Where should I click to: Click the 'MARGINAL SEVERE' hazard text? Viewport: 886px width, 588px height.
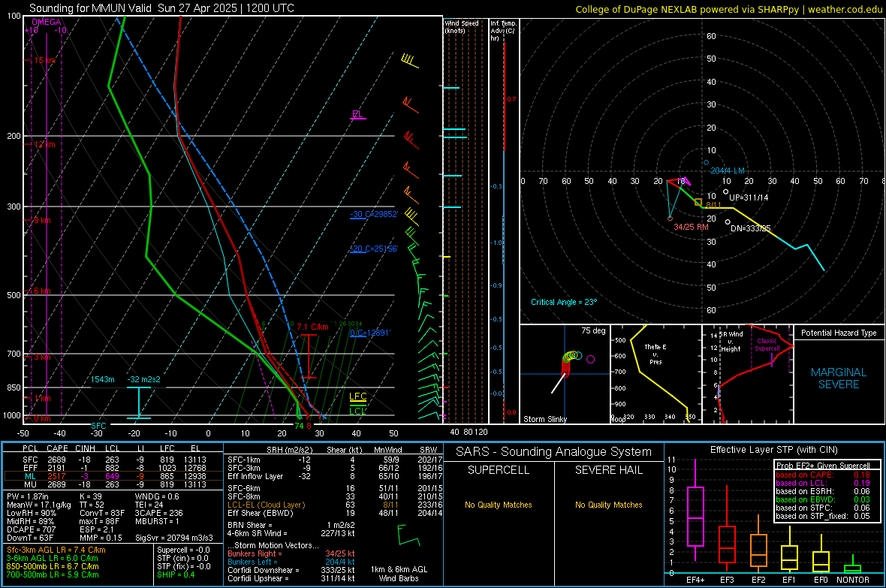(x=839, y=378)
